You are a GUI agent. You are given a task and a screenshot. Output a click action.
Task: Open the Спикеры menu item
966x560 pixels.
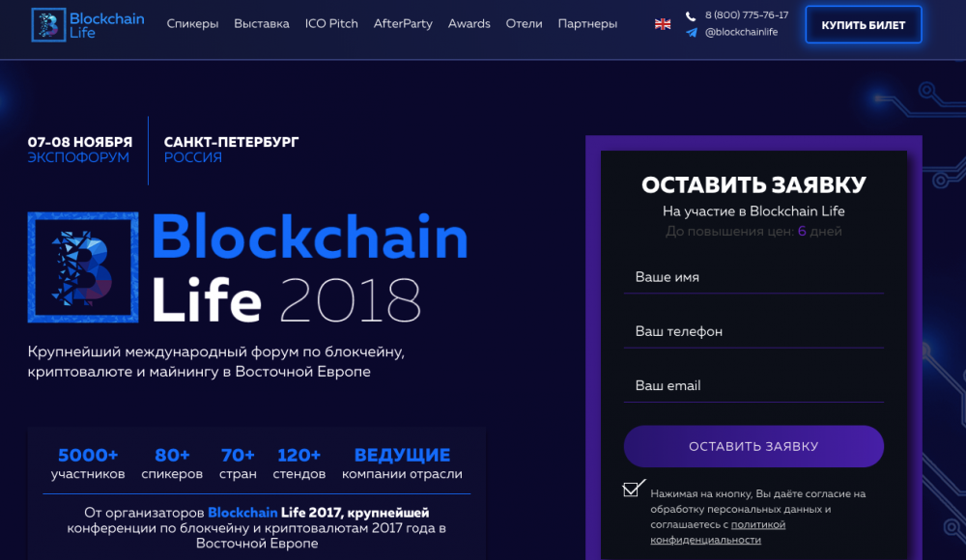[192, 24]
